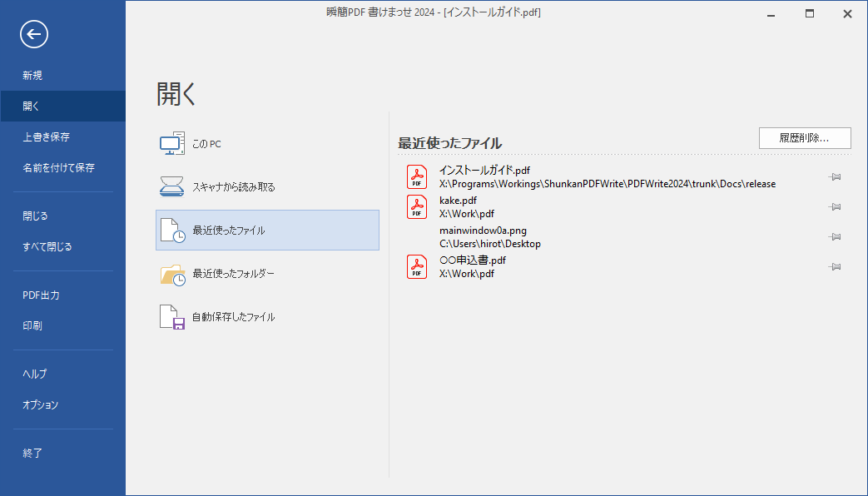Pin kake.pdf to the recent list
This screenshot has width=868, height=496.
835,207
